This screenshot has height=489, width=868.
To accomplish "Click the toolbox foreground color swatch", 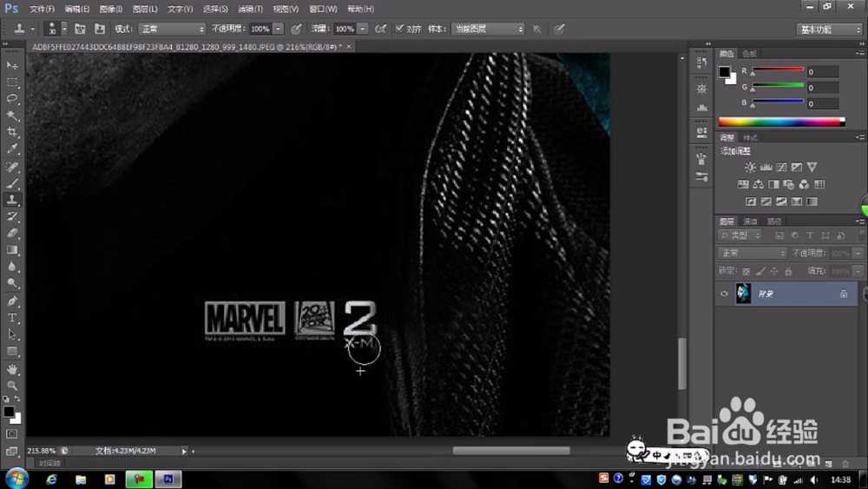I will tap(9, 412).
